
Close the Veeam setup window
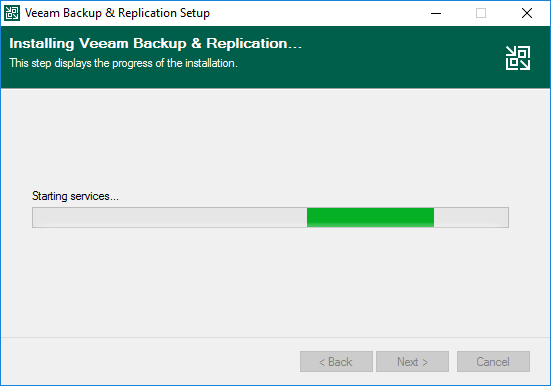click(526, 13)
